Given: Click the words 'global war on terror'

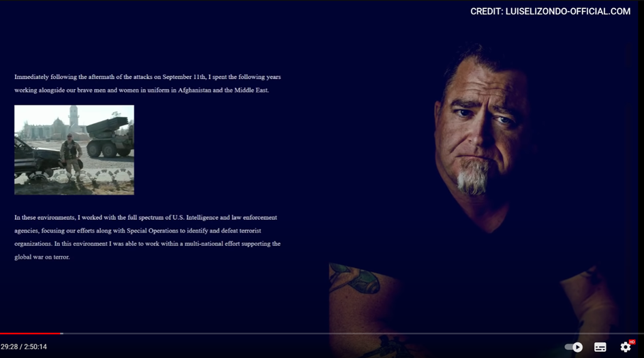Looking at the screenshot, I should 42,257.
